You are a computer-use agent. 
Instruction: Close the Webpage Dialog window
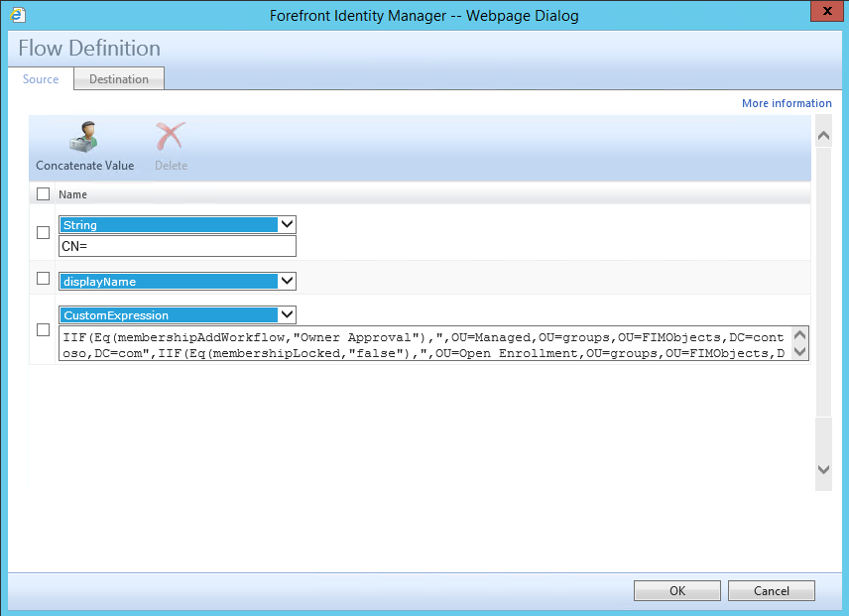tap(827, 11)
